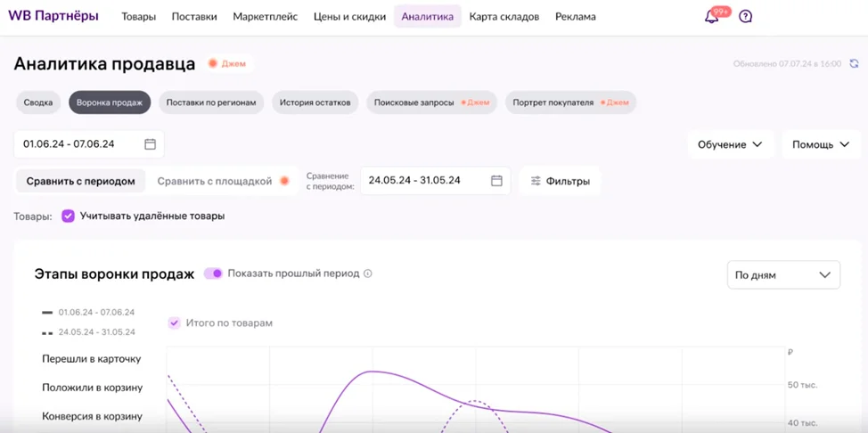
Task: Select the Воронка продаж tab
Action: (110, 102)
